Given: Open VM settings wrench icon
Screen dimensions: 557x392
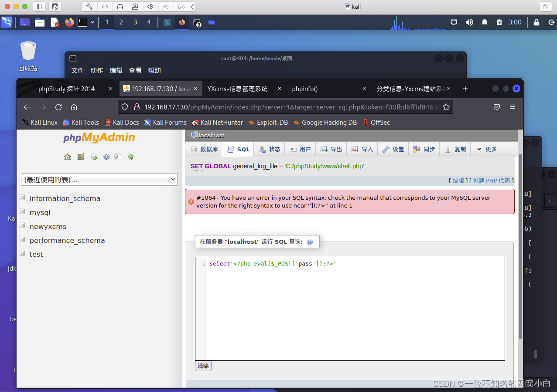Looking at the screenshot, I should [89, 7].
